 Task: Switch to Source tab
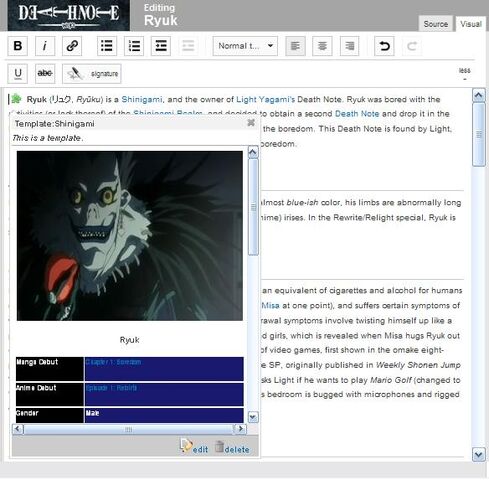435,24
